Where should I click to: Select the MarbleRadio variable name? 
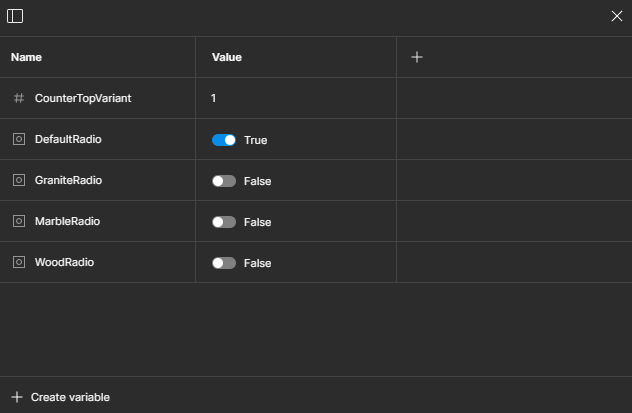[67, 221]
